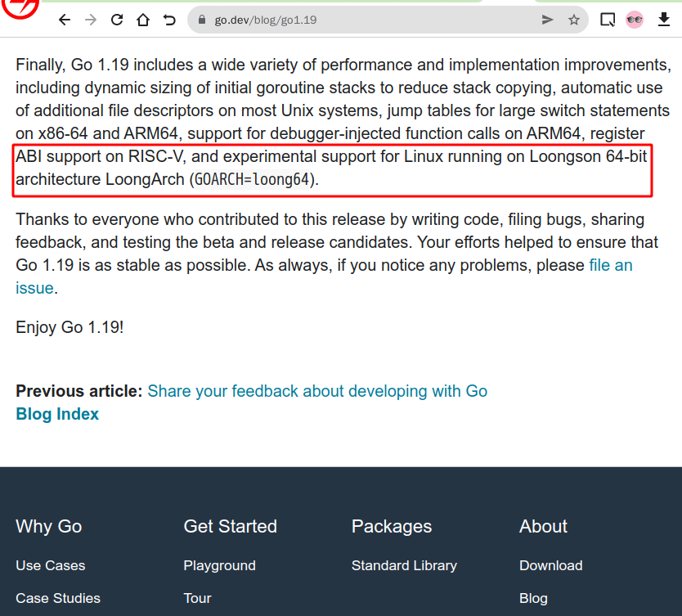Open Use Cases in footer
Screen dimensions: 682x616
[x=51, y=565]
